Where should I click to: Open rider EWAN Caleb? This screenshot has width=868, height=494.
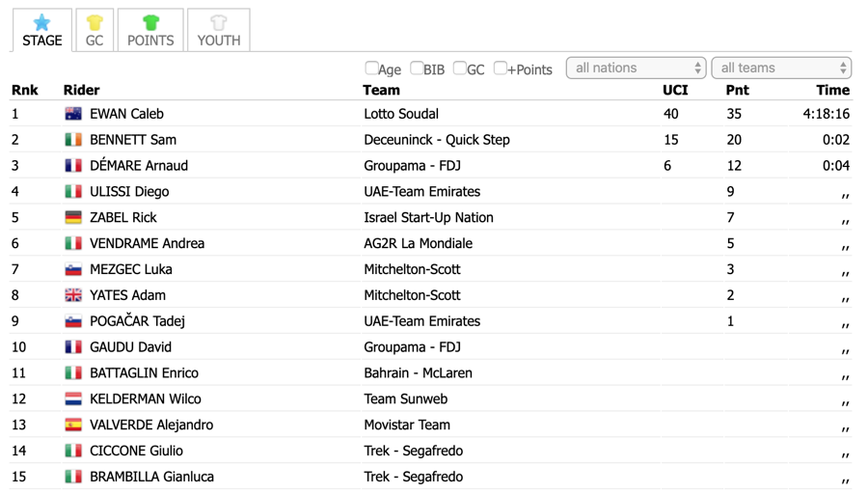pos(126,114)
